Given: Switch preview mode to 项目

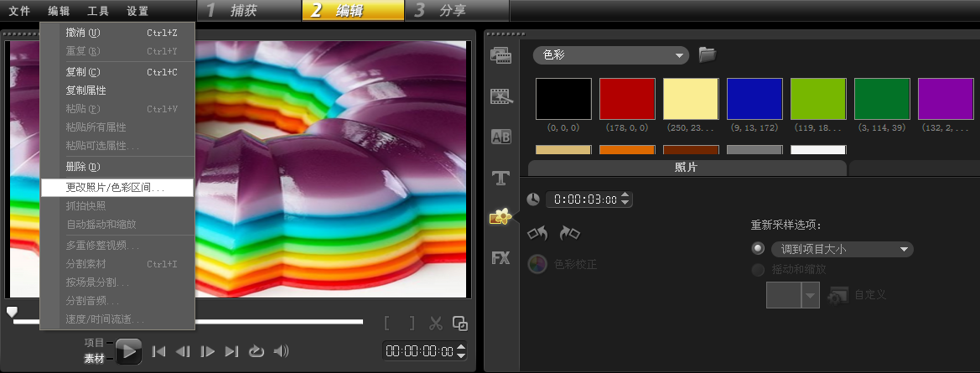Looking at the screenshot, I should 95,342.
